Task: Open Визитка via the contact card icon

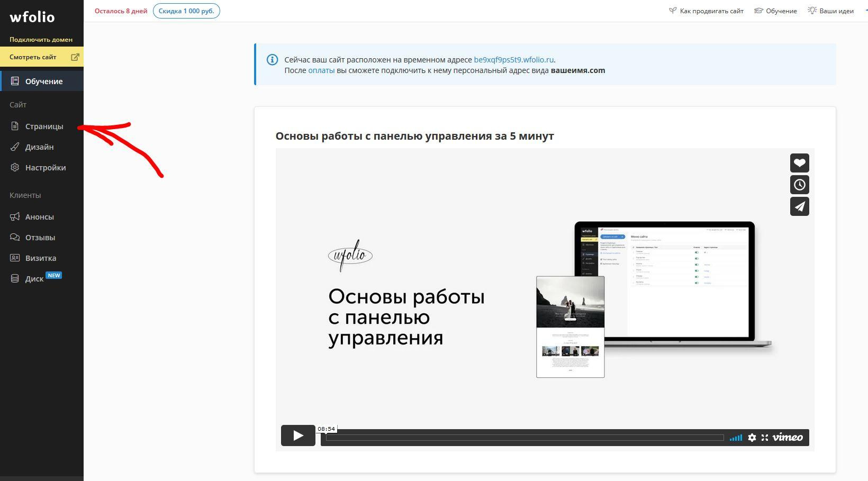Action: click(15, 258)
